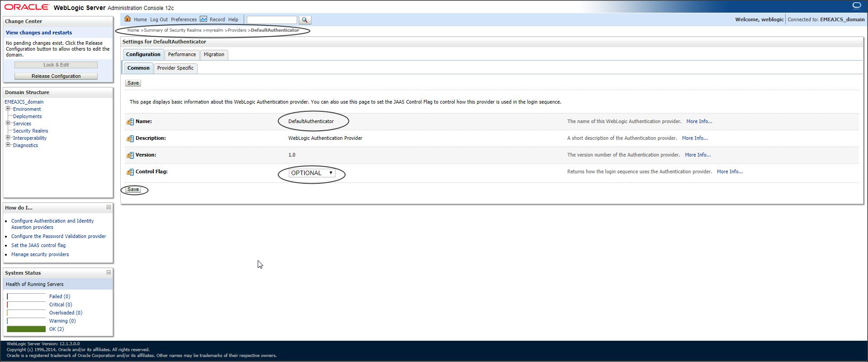Click the green OK health bar
This screenshot has height=362, width=868.
tap(26, 329)
